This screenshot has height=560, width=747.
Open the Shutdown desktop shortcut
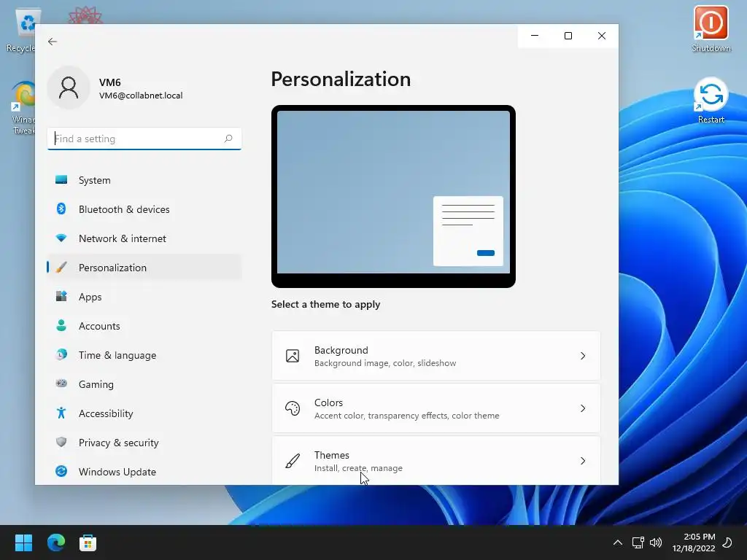pyautogui.click(x=711, y=28)
